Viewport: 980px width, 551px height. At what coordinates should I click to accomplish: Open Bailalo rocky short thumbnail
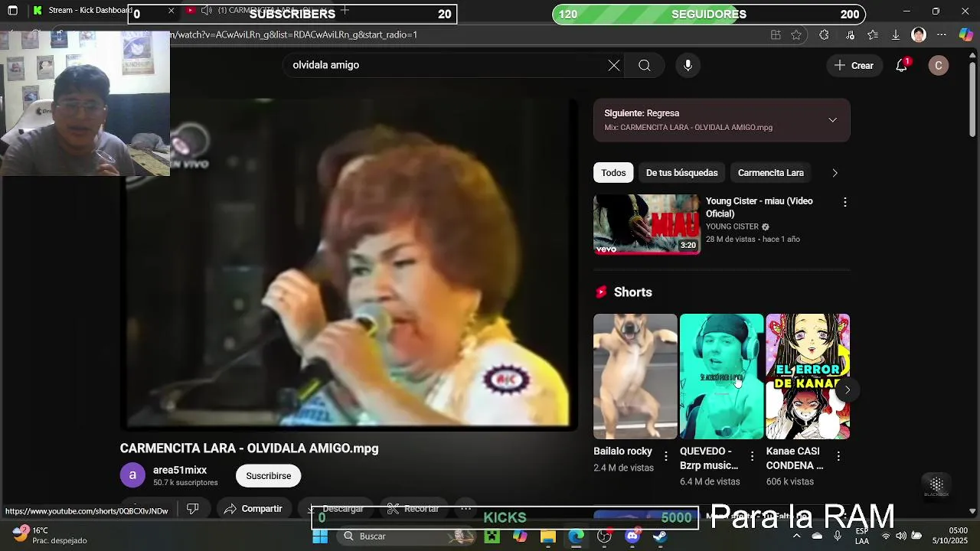click(635, 377)
